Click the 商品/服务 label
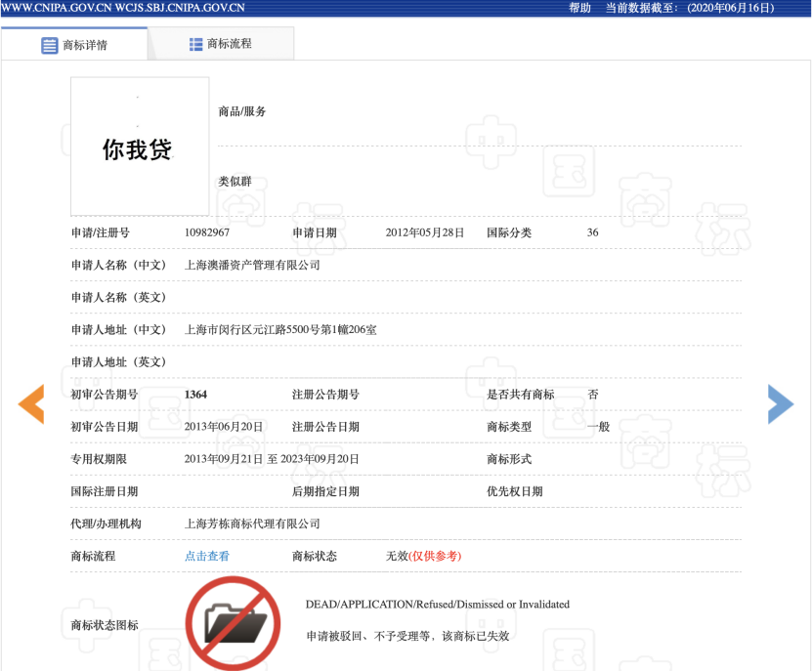Screen dimensions: 812x671 (x=241, y=111)
